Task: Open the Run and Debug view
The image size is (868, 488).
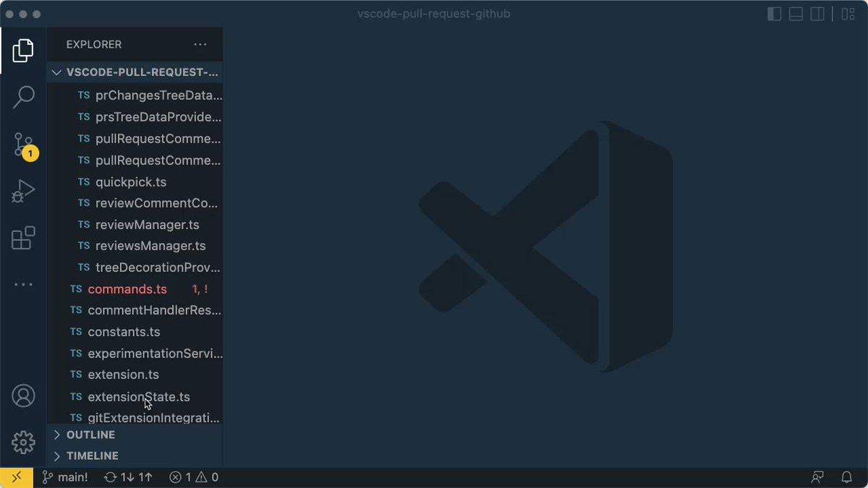Action: (23, 191)
